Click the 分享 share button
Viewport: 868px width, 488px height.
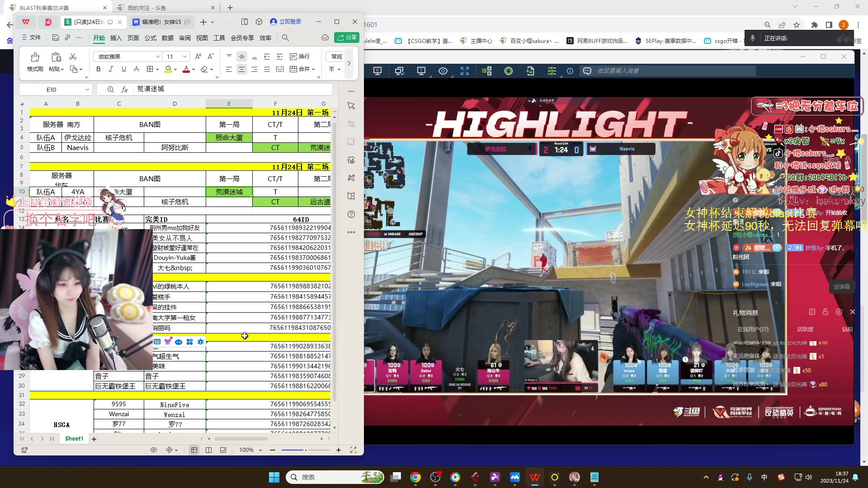(x=347, y=38)
